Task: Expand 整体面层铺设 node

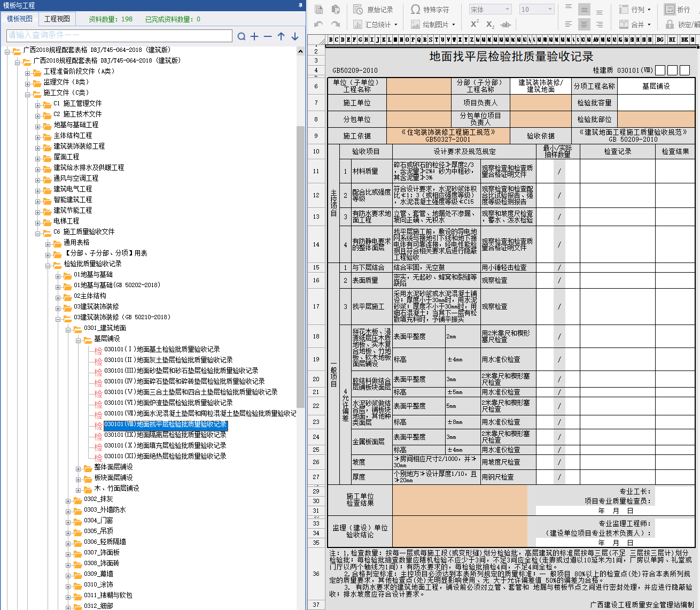Action: [x=79, y=468]
